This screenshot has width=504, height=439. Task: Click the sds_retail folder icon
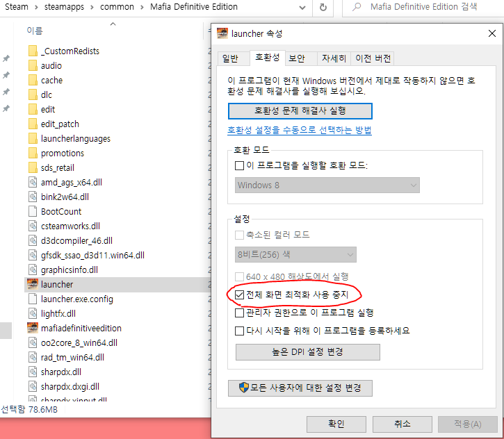[x=33, y=167]
